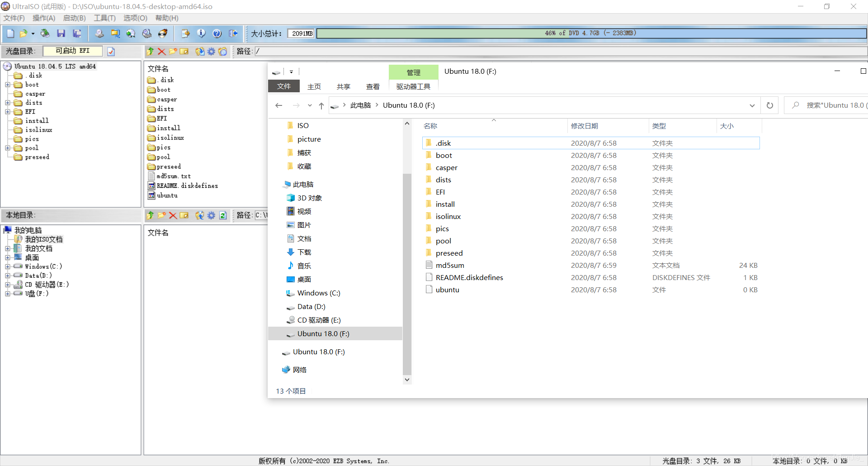Open the 工具(T) menu in UltraISO
Image resolution: width=868 pixels, height=466 pixels.
point(105,18)
